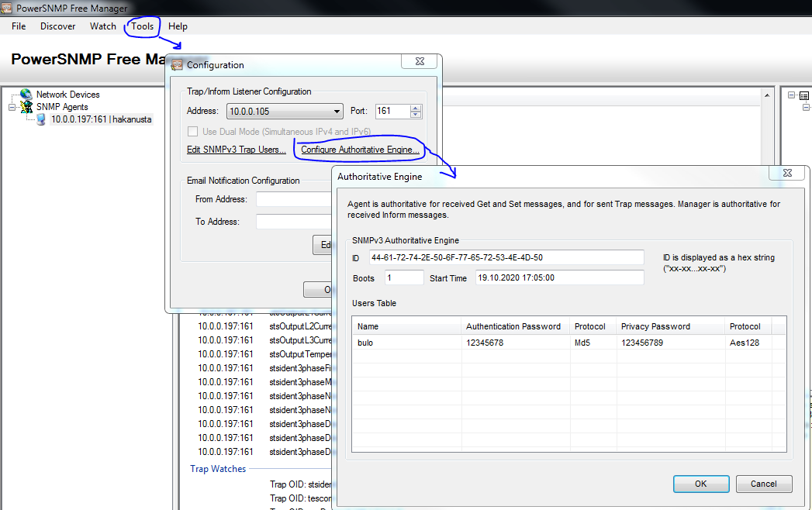Click the Name column header
812x510 pixels.
tap(406, 327)
